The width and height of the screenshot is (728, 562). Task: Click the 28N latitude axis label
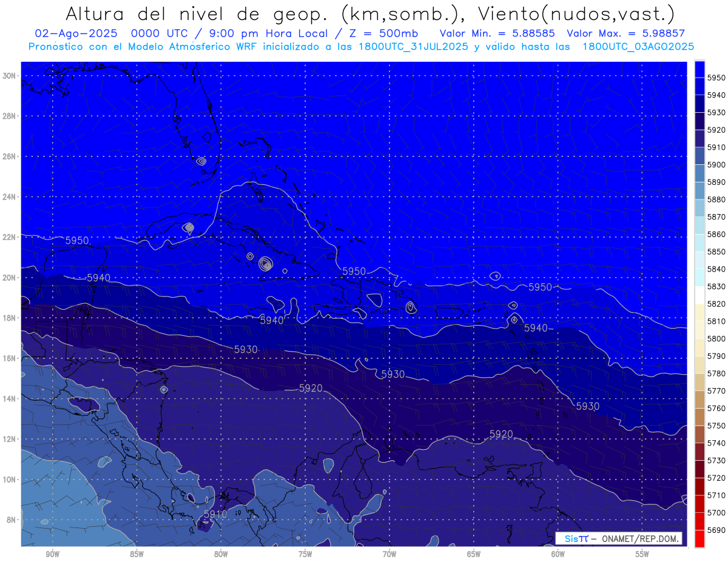tap(9, 116)
